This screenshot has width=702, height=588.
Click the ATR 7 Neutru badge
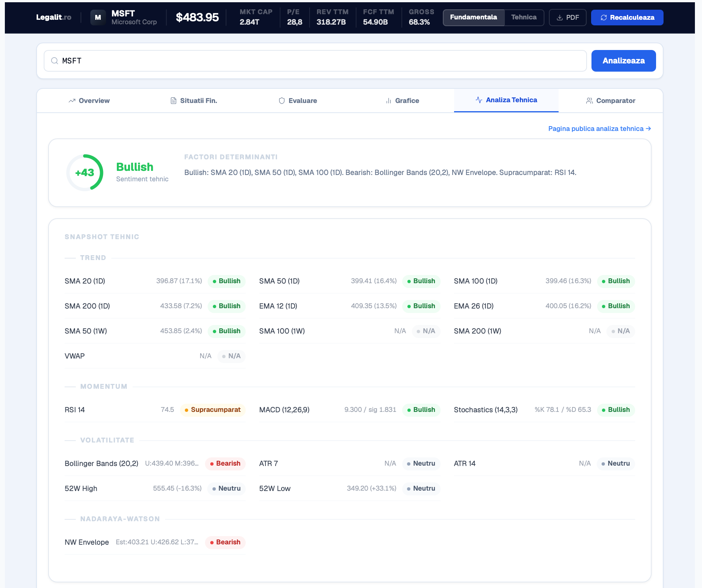tap(421, 463)
